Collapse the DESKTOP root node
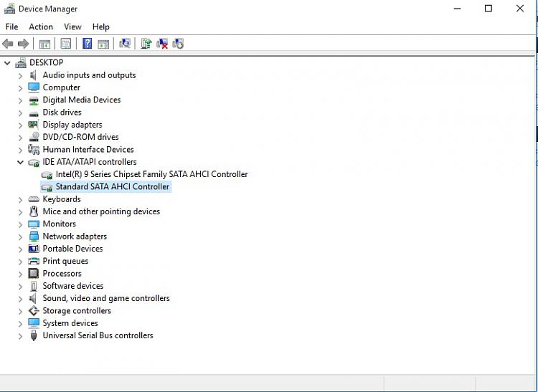This screenshot has width=538, height=392. tap(7, 63)
